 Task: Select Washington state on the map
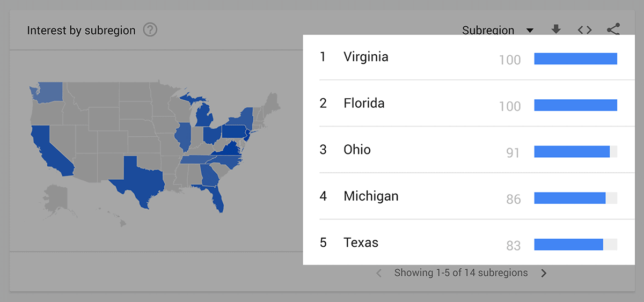(x=47, y=92)
